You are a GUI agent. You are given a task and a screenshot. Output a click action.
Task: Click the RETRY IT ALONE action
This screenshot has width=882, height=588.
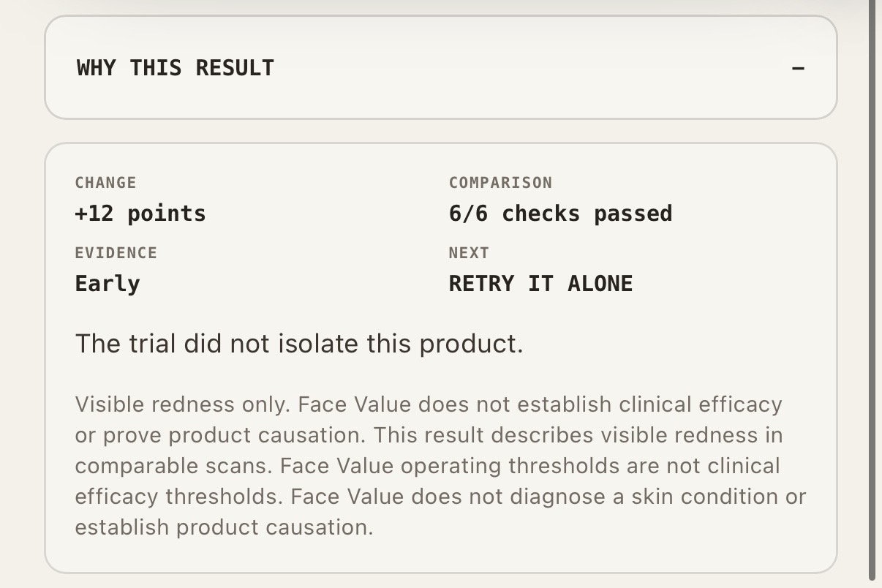[540, 284]
